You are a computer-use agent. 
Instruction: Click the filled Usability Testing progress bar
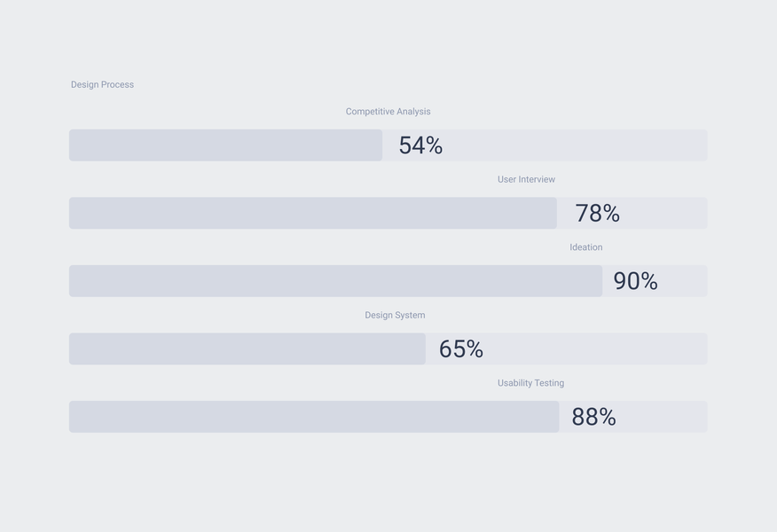click(x=314, y=417)
